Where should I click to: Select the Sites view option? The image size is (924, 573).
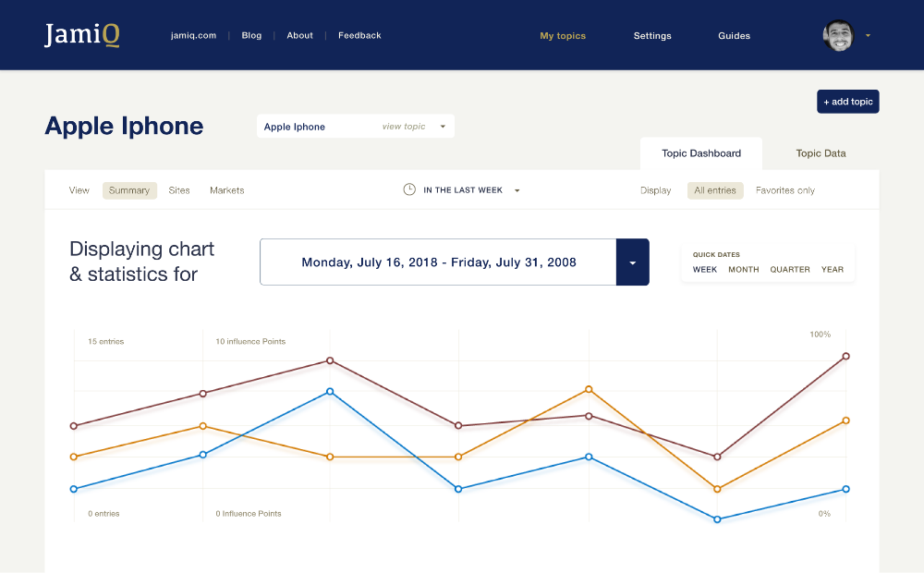pos(179,190)
